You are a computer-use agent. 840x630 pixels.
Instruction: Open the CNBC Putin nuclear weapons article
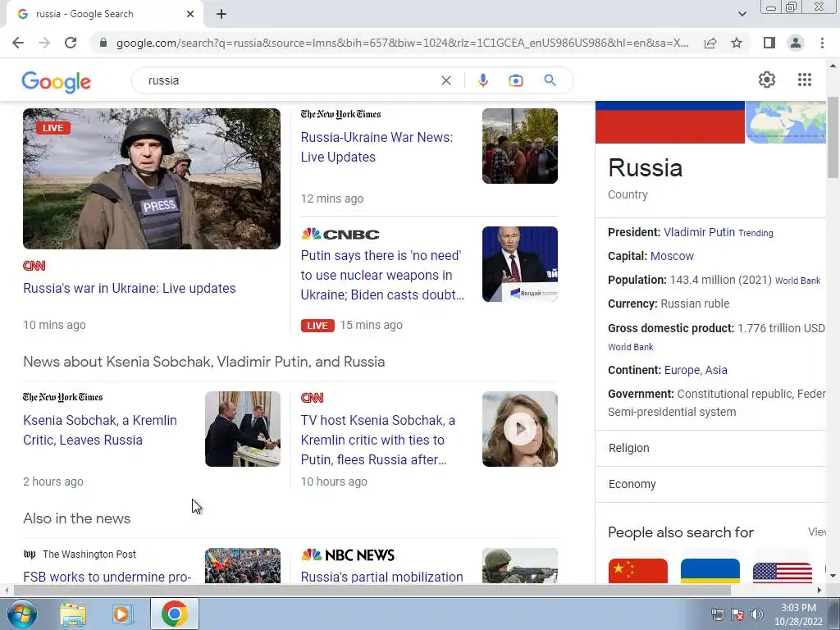coord(382,275)
